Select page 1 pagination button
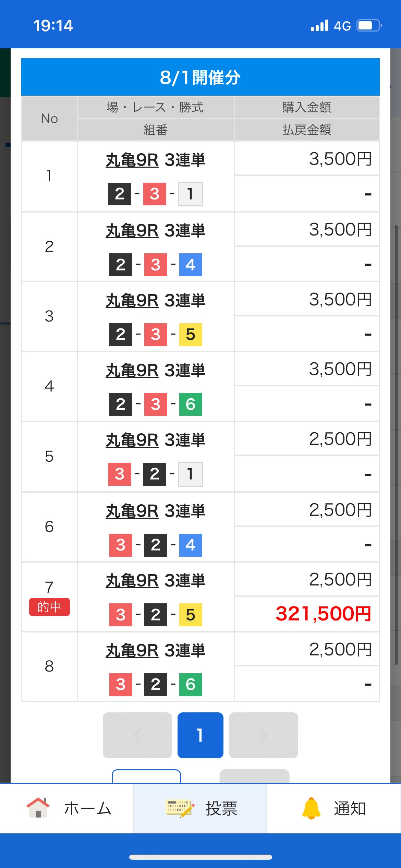The height and width of the screenshot is (868, 401). pyautogui.click(x=200, y=735)
